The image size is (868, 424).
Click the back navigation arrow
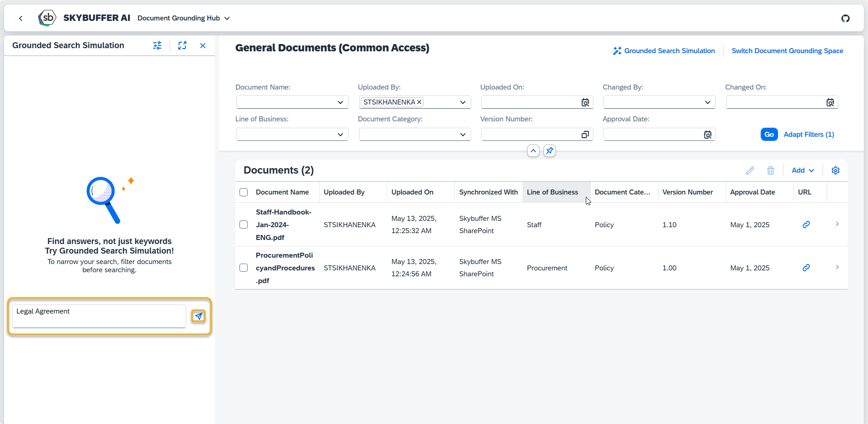click(x=20, y=18)
